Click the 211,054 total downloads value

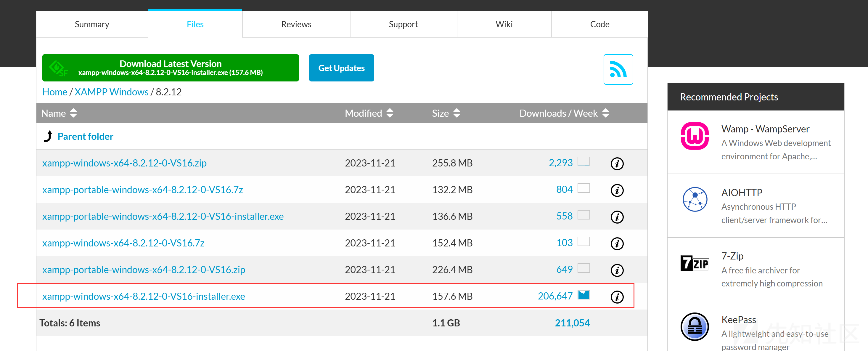coord(572,323)
